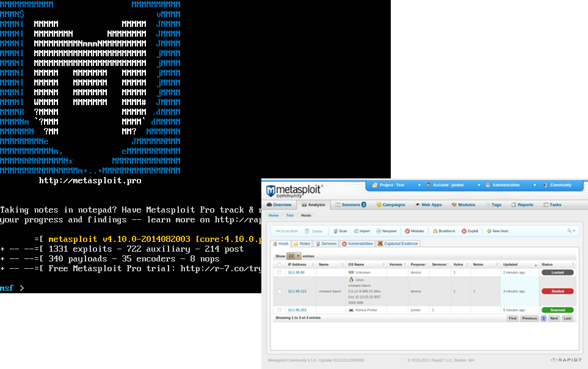Click the Metasploit Community shield logo
588x369 pixels.
(x=270, y=191)
